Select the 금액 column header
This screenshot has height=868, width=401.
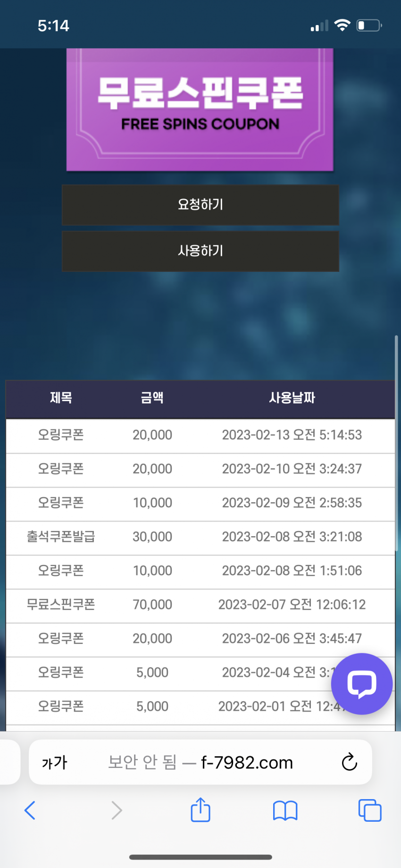[152, 398]
